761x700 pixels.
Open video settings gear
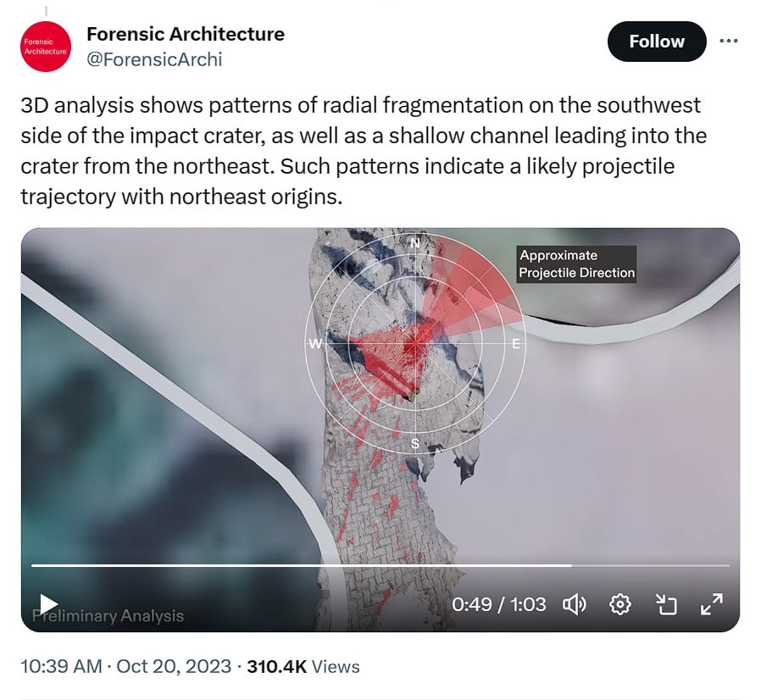coord(620,605)
